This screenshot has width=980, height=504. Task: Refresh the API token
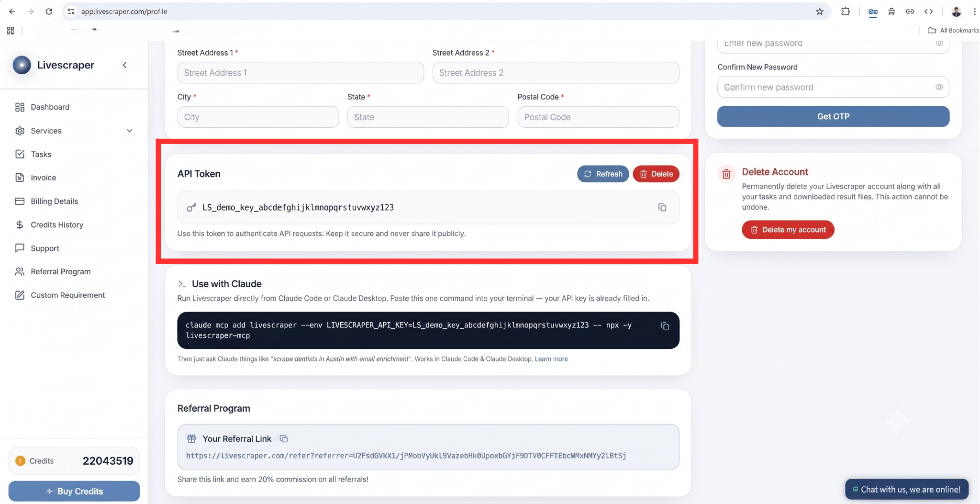pyautogui.click(x=603, y=174)
